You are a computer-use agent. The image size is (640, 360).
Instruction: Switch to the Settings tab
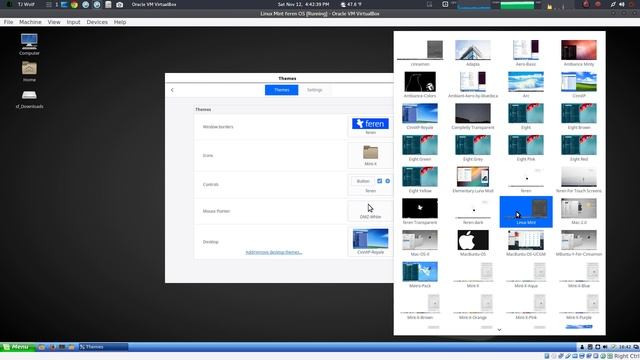[x=314, y=90]
